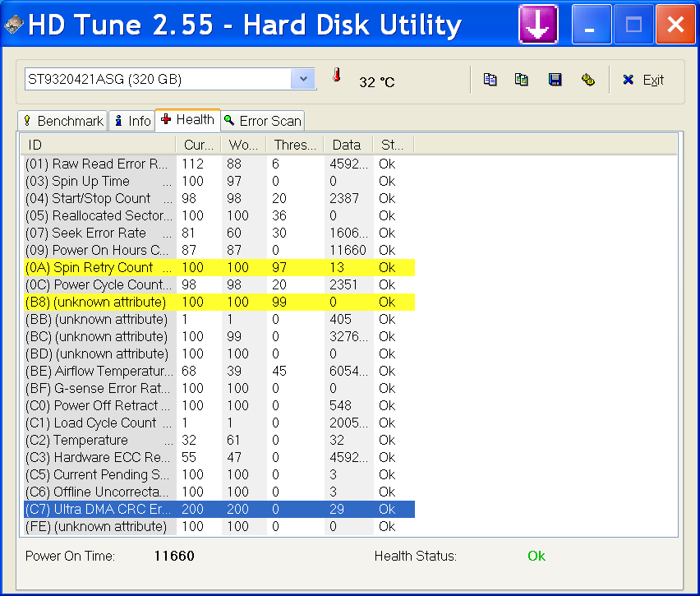Select the (05) Reallocated Sector row

coord(219,215)
